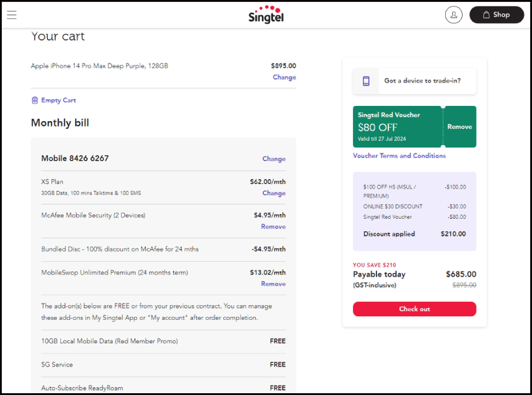Click the Empty Cart link text
The width and height of the screenshot is (532, 395).
[x=59, y=100]
